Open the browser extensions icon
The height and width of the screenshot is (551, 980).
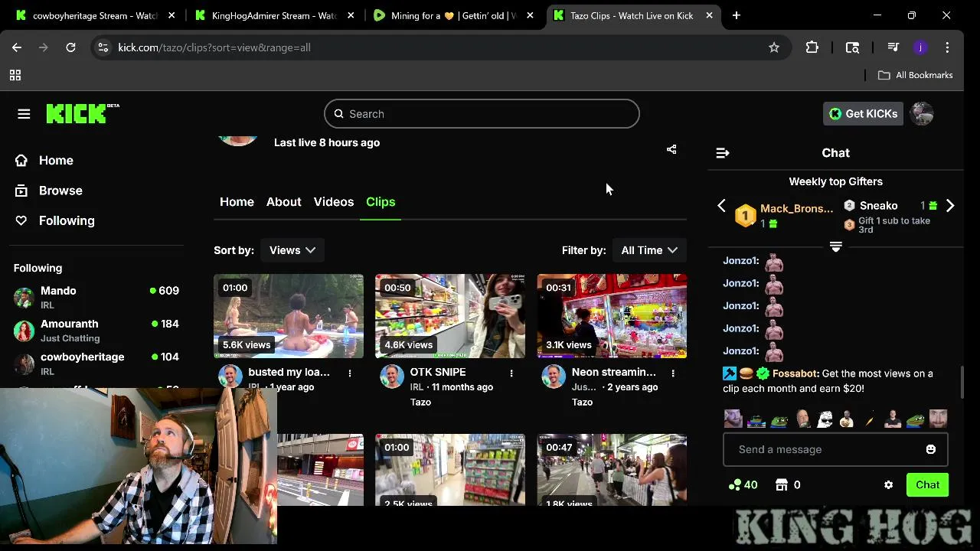812,47
